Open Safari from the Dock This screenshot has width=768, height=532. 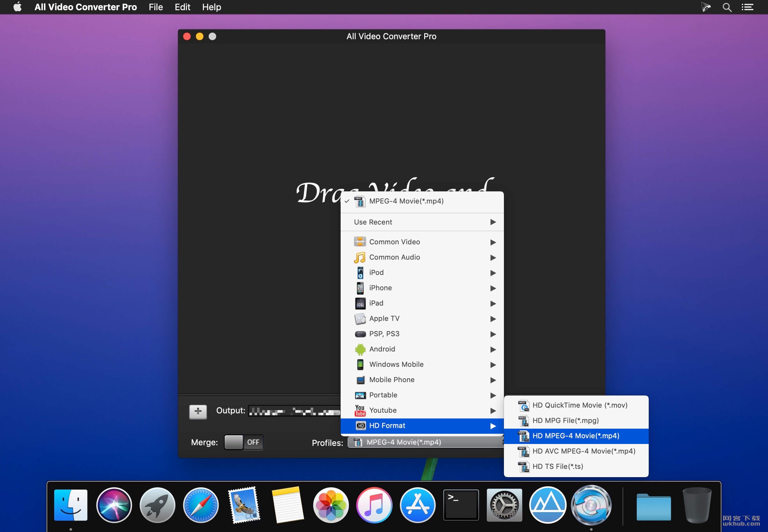(x=201, y=505)
